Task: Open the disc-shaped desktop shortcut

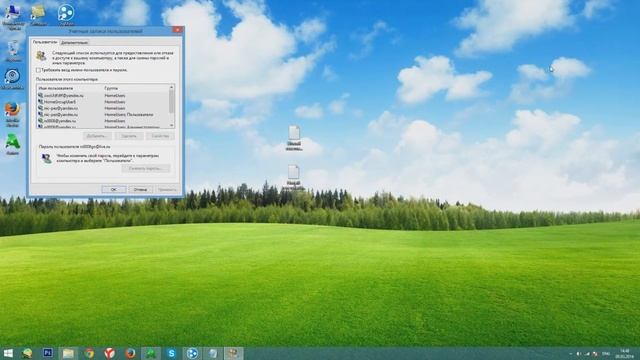Action: (12, 79)
